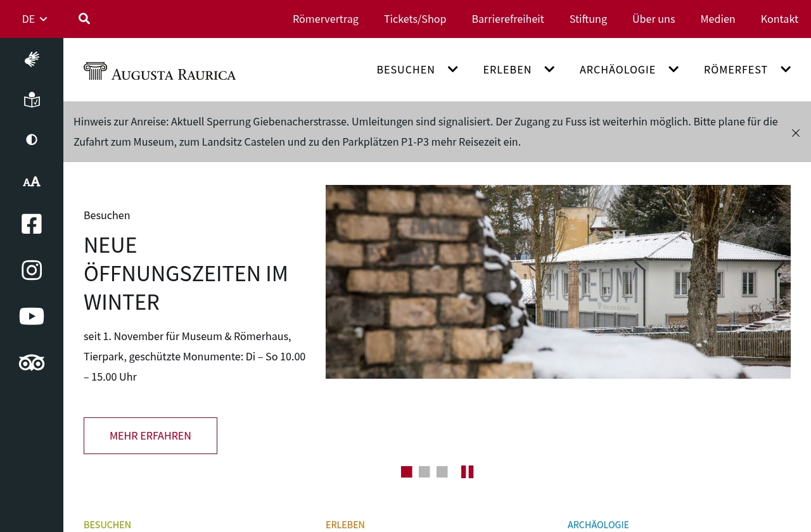Viewport: 811px width, 532px height.
Task: Toggle the high contrast icon
Action: click(32, 140)
